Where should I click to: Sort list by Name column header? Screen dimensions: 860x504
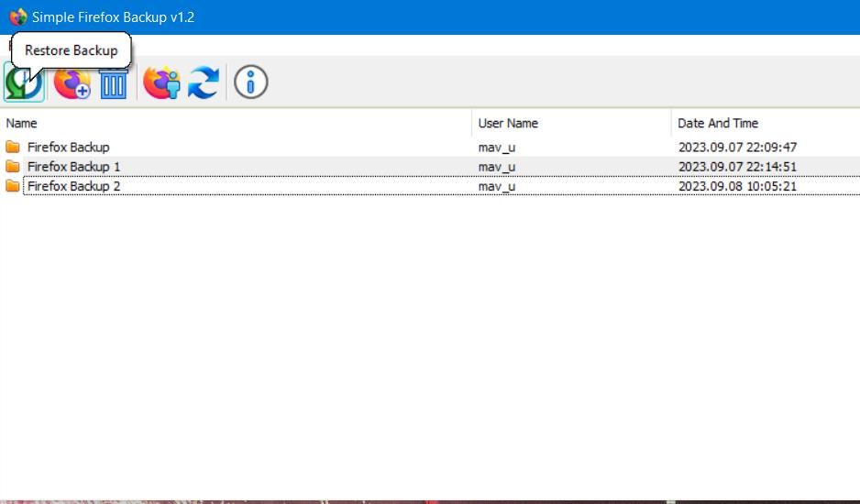pos(22,123)
